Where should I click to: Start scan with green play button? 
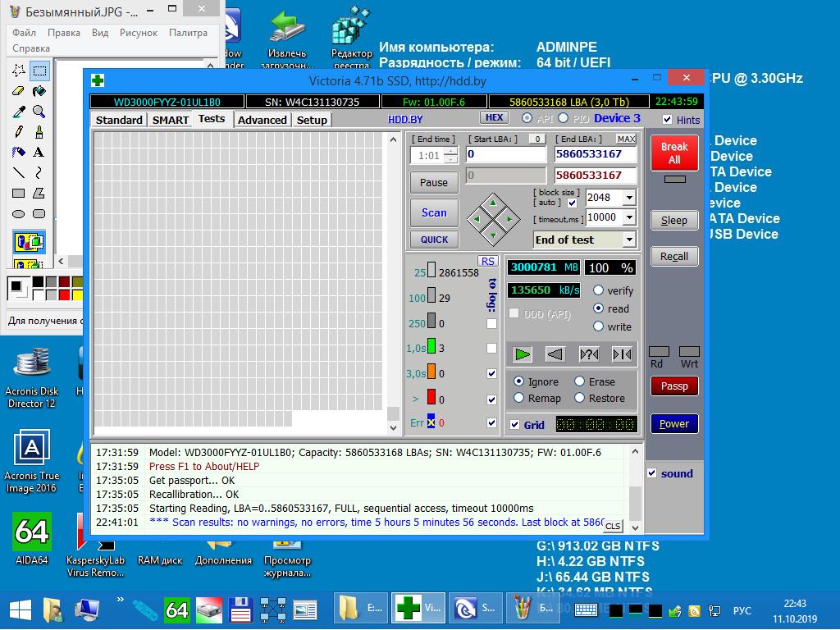[522, 354]
